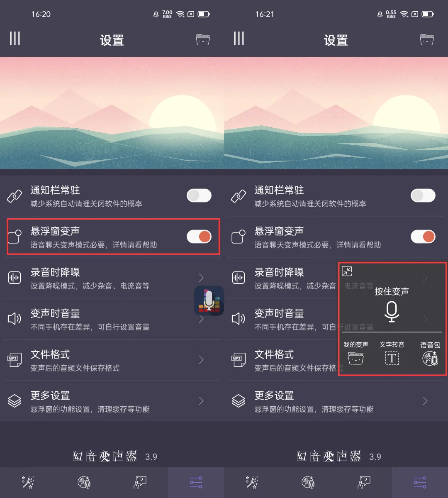Switch to magic wand tab, left bottom bar
Viewport: 448px width, 498px height.
pos(28,482)
